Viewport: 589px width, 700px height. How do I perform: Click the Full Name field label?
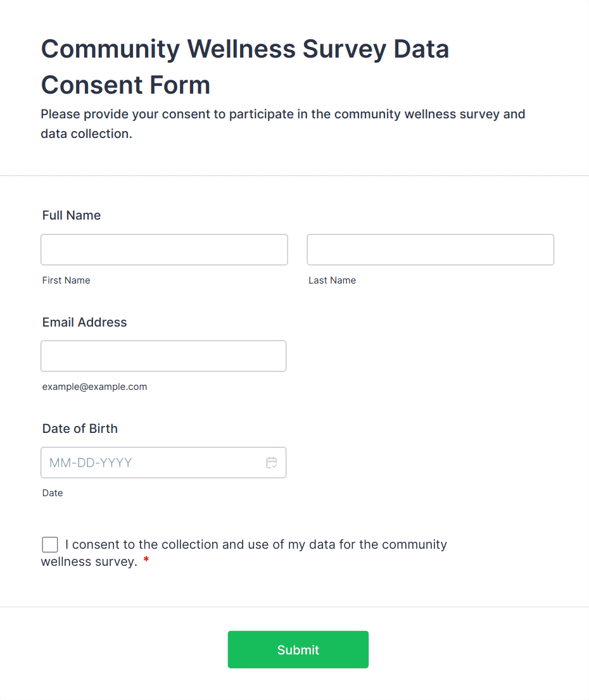(72, 215)
